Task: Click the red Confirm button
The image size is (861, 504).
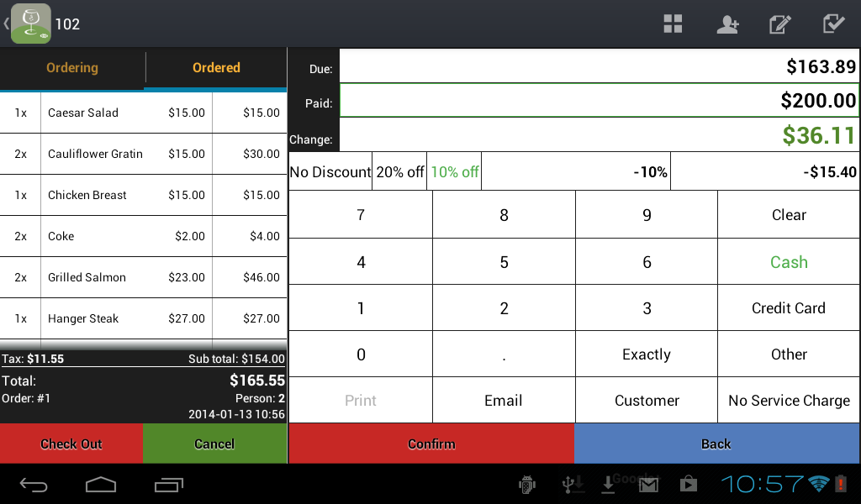Action: (x=431, y=444)
